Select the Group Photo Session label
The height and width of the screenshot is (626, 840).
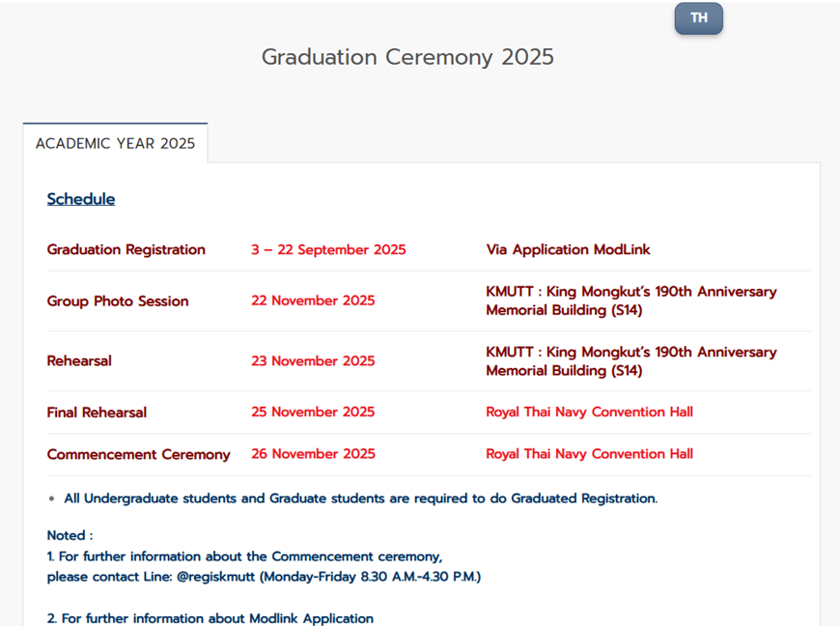click(118, 300)
